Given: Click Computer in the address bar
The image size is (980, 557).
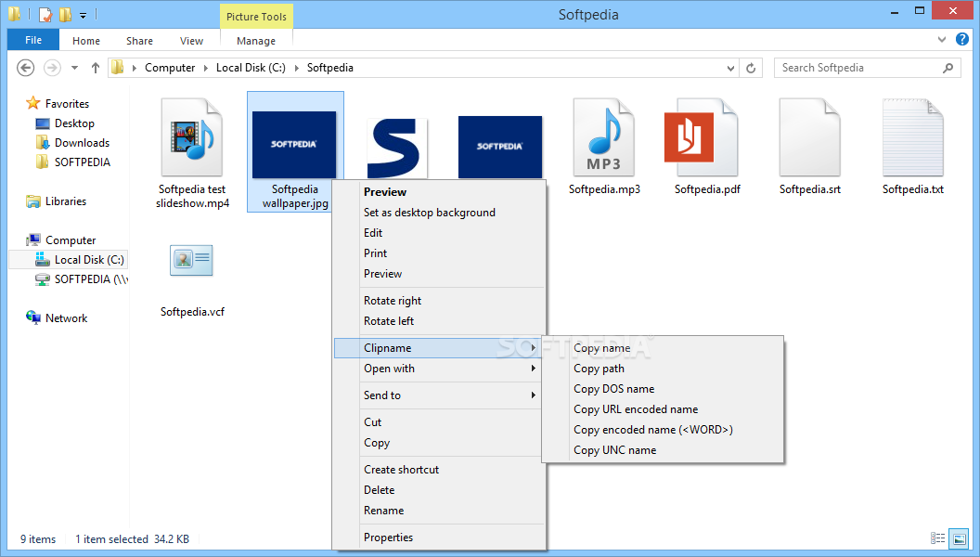Looking at the screenshot, I should [170, 68].
